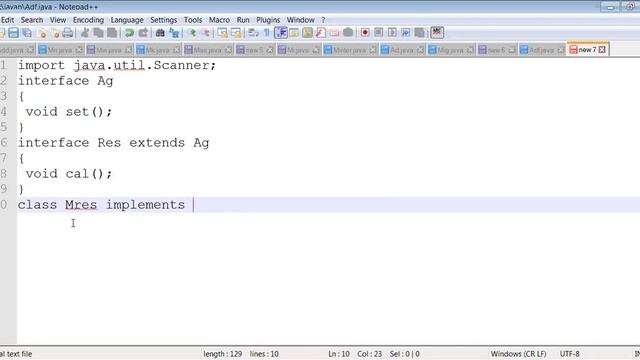Open the Function List panel icon
This screenshot has width=640, height=360.
click(x=321, y=33)
